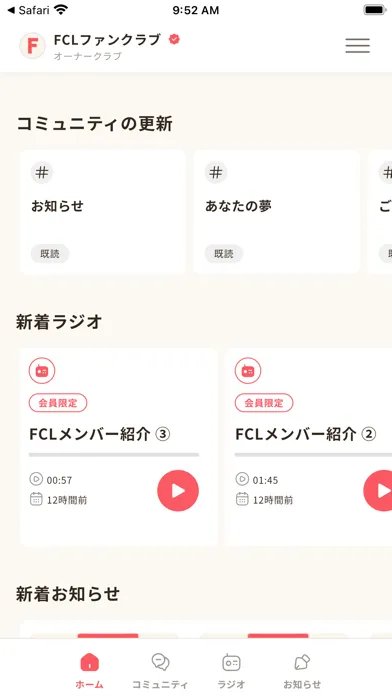Open FCLメンバー紹介 ③ title
This screenshot has height=696, width=392.
(100, 434)
